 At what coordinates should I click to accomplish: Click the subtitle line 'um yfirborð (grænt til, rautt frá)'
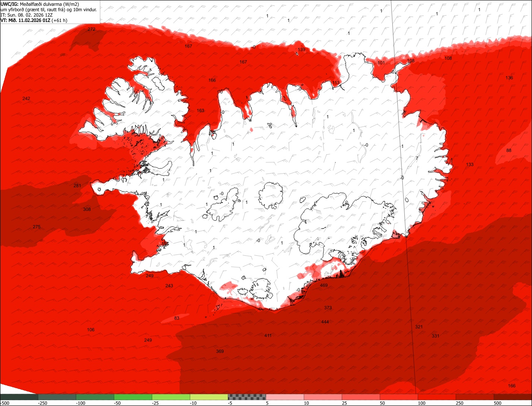point(33,9)
